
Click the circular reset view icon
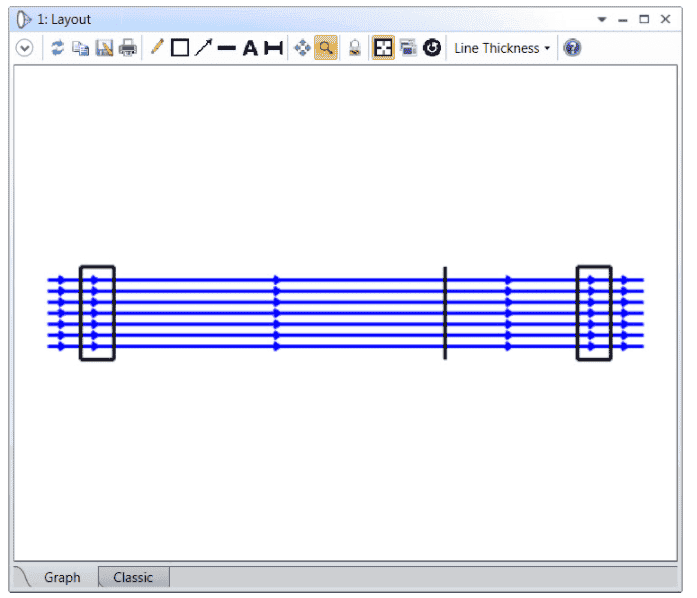(432, 48)
